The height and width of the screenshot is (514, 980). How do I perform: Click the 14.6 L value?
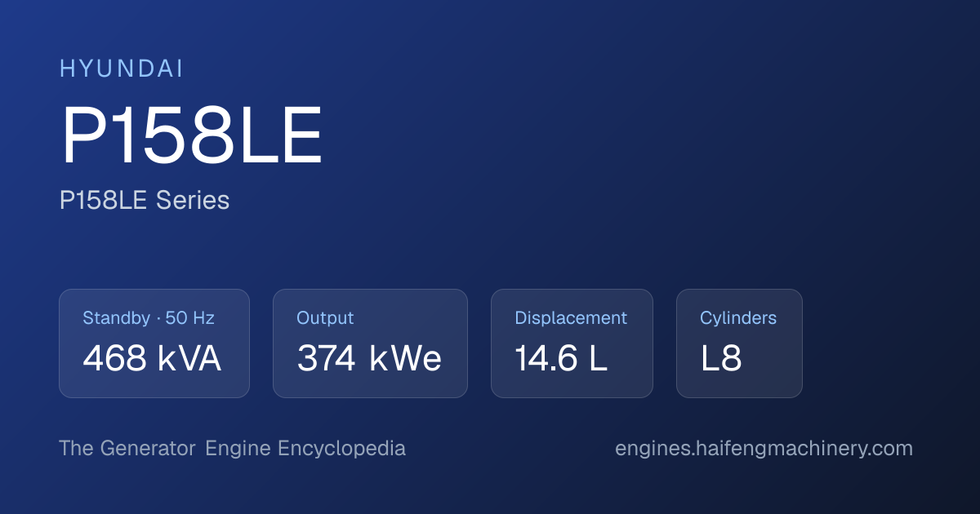561,359
